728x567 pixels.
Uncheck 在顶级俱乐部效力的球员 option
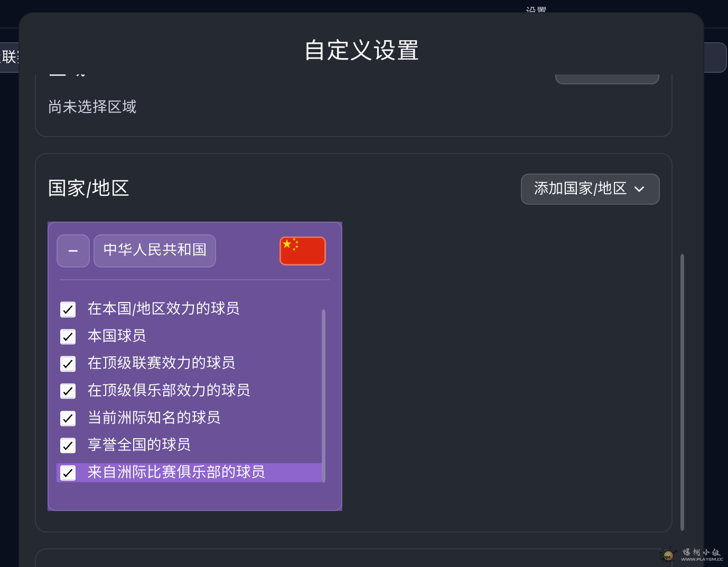(68, 391)
